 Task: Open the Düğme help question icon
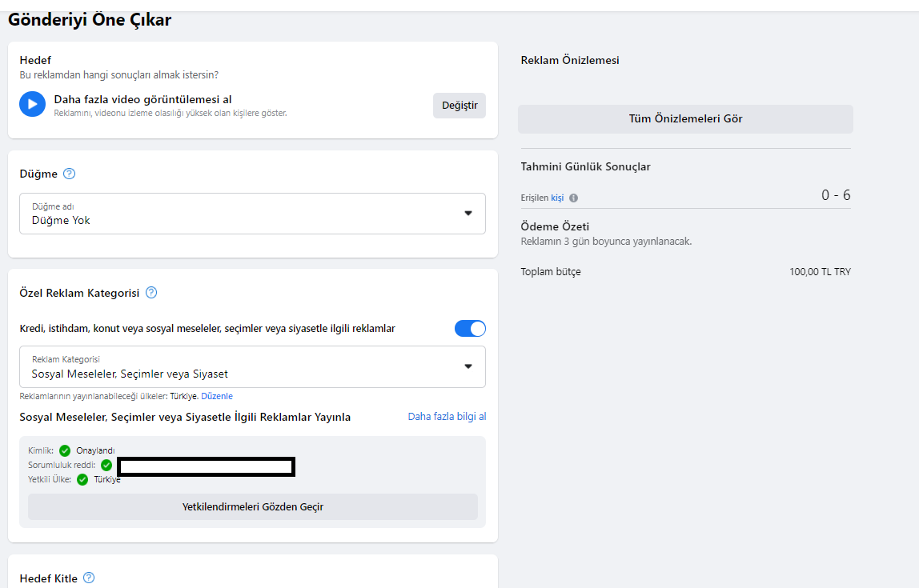coord(69,174)
